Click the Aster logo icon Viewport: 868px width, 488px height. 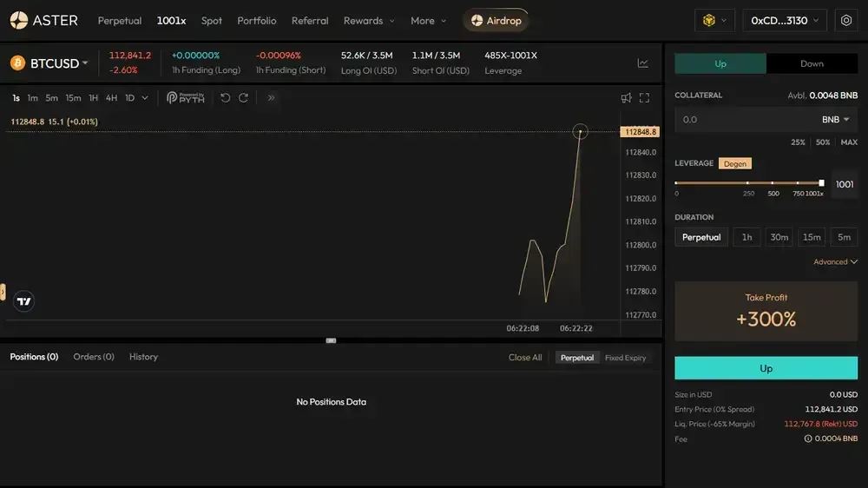click(x=19, y=21)
